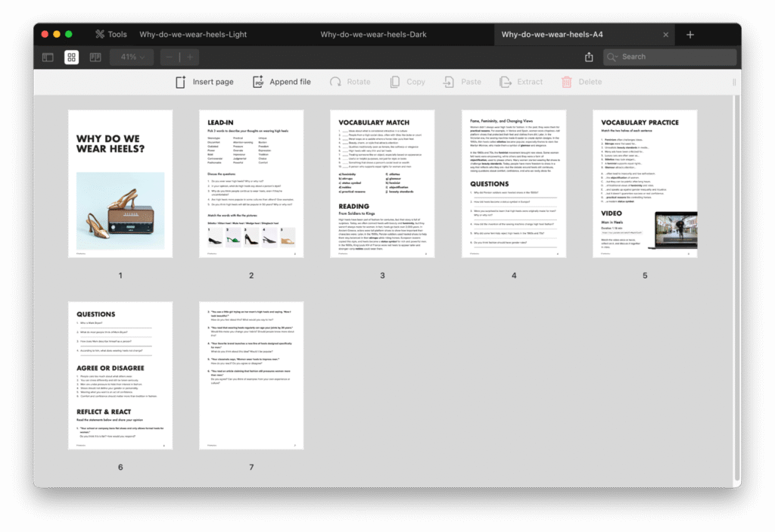775x532 pixels.
Task: Click the zoom out minus button
Action: (170, 58)
